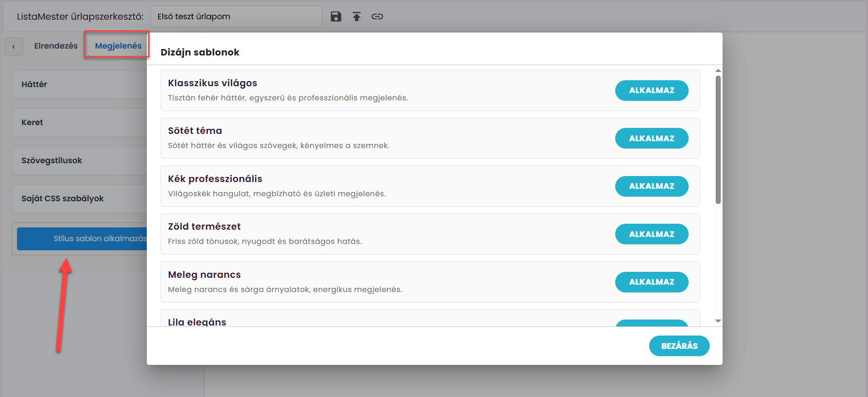Apply the Zöld természet template
Viewport: 868px width, 397px height.
tap(651, 234)
